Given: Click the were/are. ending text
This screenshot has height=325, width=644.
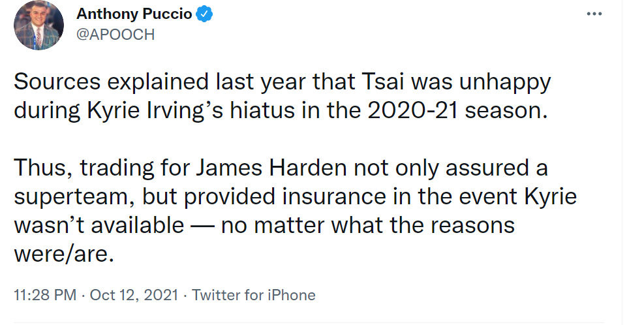Looking at the screenshot, I should click(x=64, y=255).
